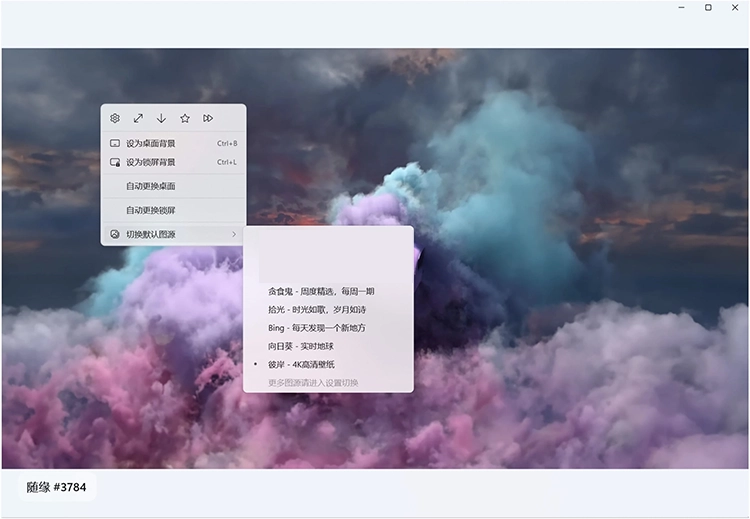The width and height of the screenshot is (750, 519).
Task: Expand the 切换默认图源 submenu arrow
Action: click(x=234, y=234)
